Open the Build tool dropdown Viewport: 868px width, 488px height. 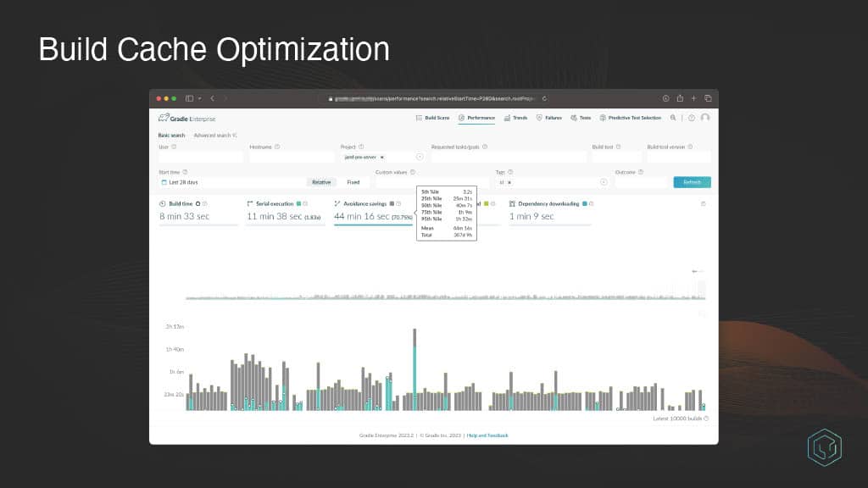(617, 157)
